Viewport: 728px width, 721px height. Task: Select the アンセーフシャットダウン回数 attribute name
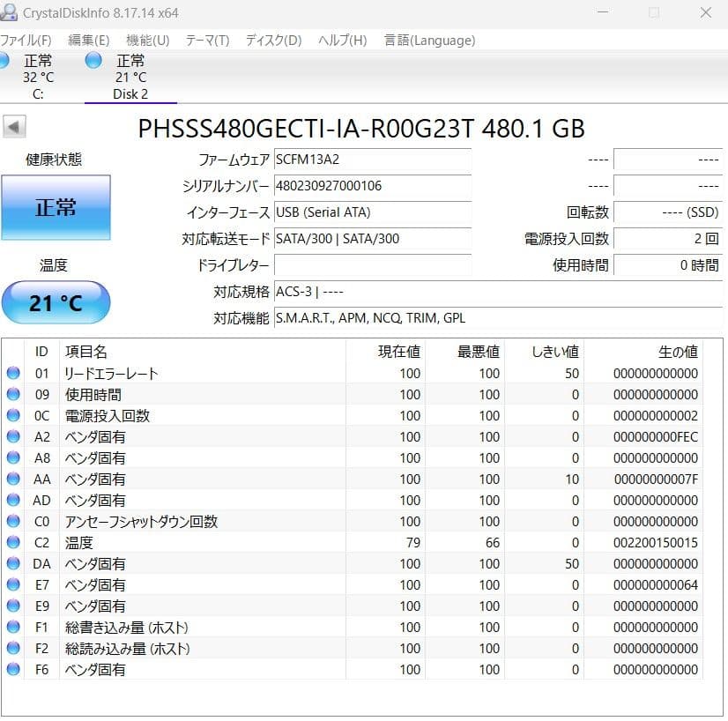tap(141, 522)
